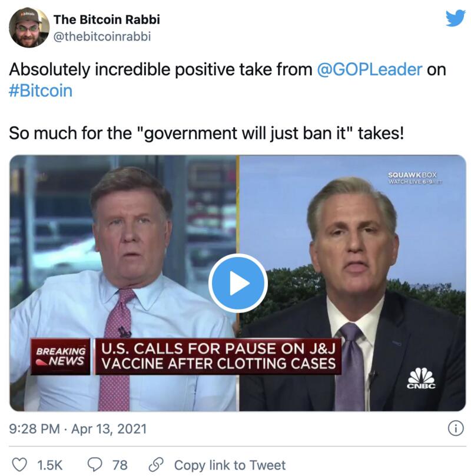Like the tweet with heart icon
Image resolution: width=471 pixels, height=476 pixels.
pos(19,465)
